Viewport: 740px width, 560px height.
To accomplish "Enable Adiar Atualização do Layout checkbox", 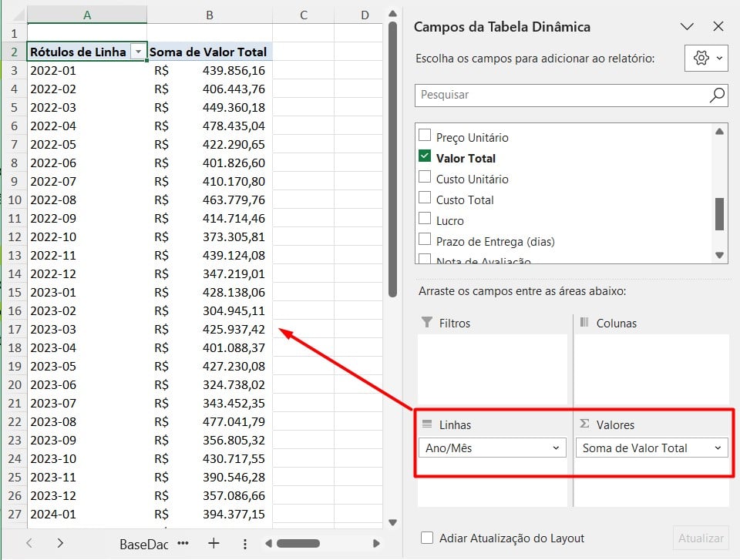I will click(427, 538).
